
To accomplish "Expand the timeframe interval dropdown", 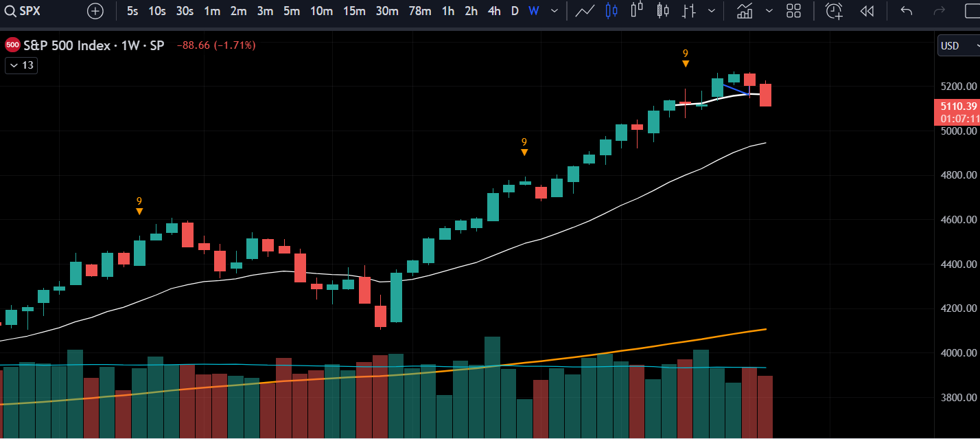I will click(554, 11).
